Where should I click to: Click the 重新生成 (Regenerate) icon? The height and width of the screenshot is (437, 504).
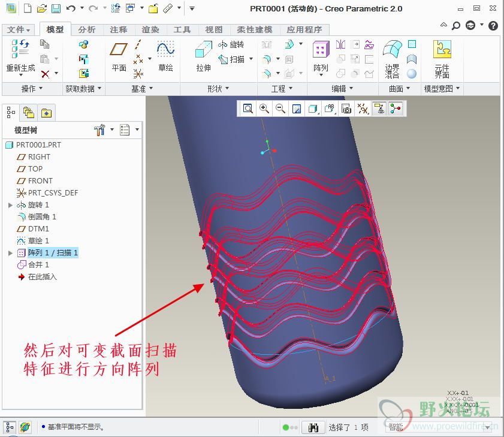click(x=20, y=56)
